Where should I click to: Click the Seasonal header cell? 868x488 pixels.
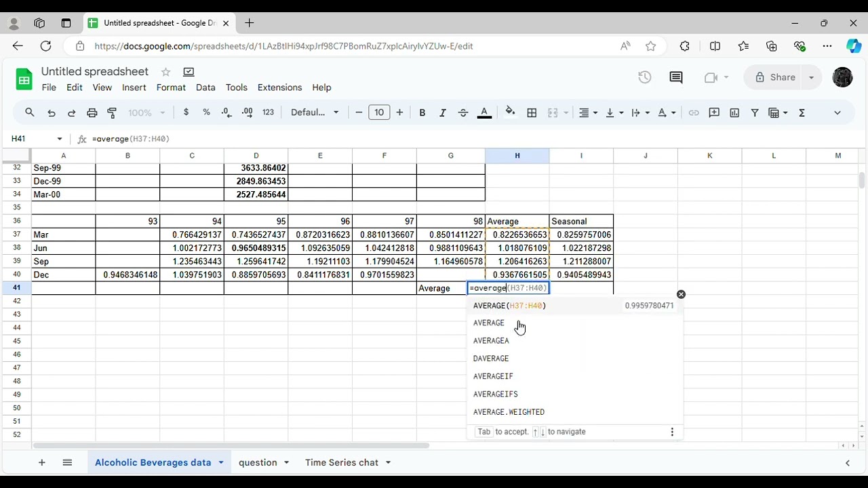point(581,222)
